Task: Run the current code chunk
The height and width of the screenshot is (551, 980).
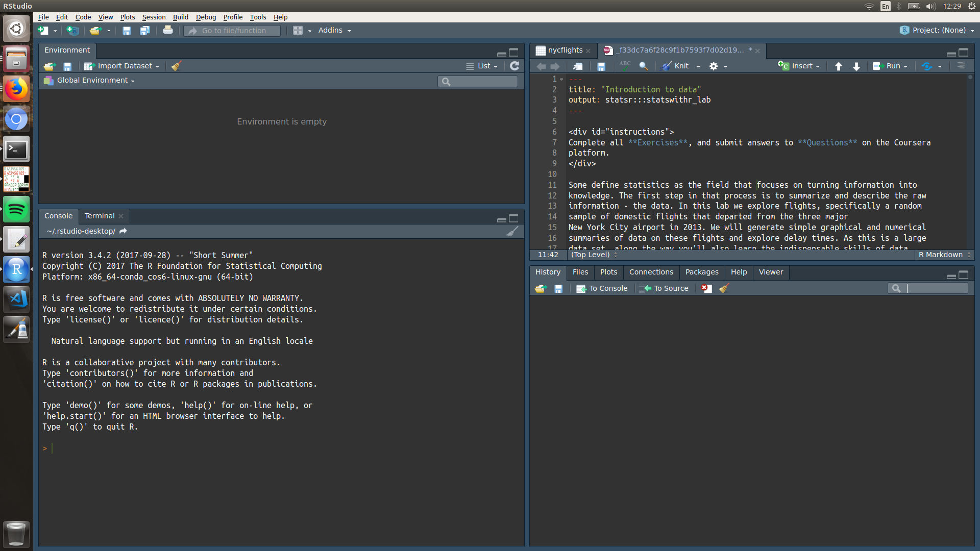Action: click(890, 66)
